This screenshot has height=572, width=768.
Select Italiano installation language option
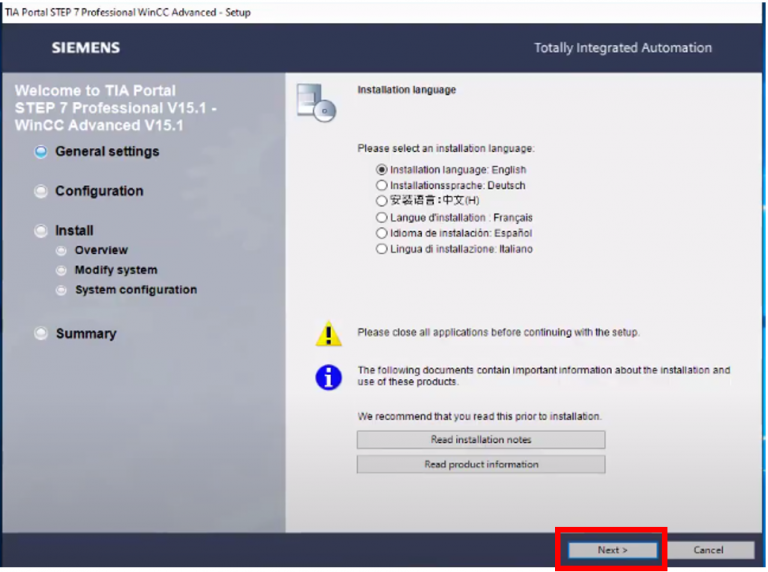pyautogui.click(x=382, y=249)
